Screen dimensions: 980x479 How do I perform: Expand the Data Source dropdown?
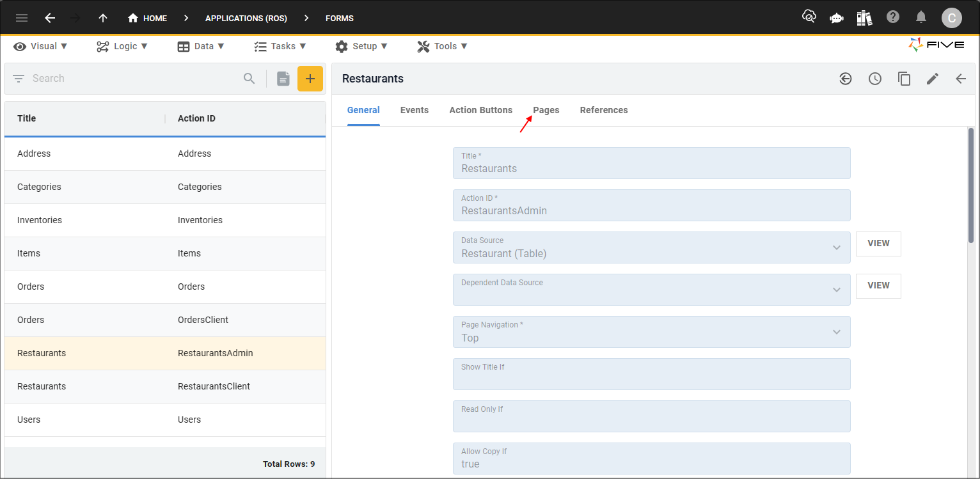pyautogui.click(x=837, y=247)
